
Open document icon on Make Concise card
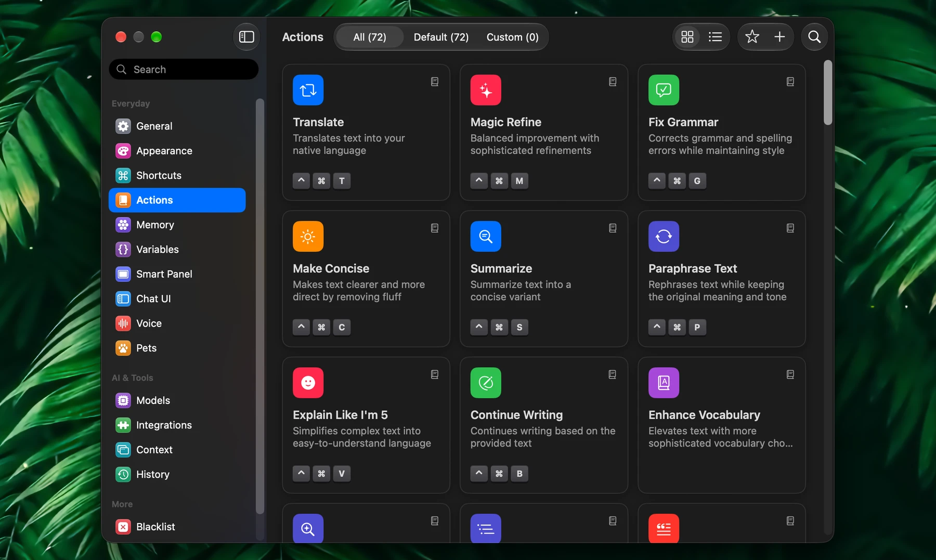(435, 228)
